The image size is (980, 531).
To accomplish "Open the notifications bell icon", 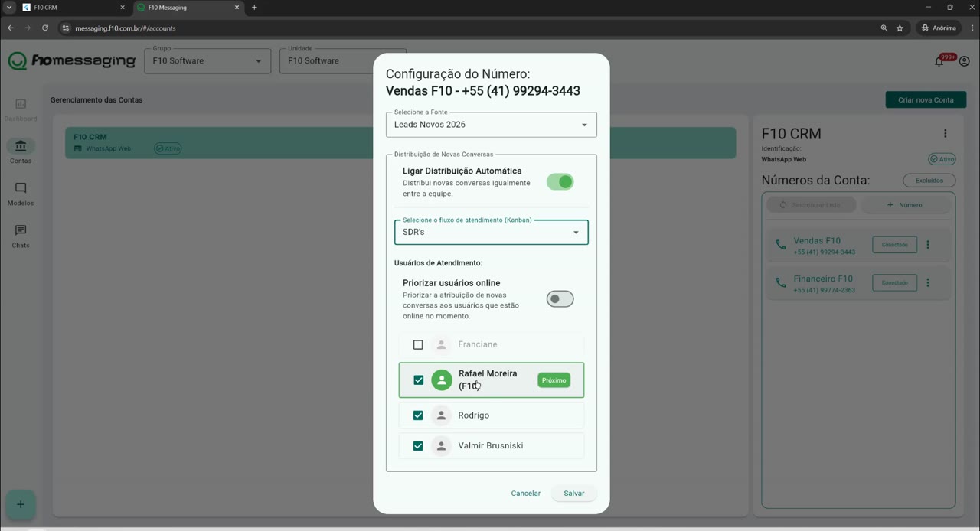I will tap(939, 61).
